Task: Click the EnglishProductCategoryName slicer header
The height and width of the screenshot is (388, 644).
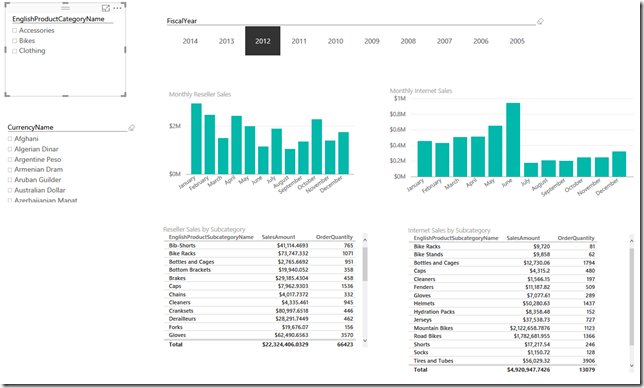Action: click(x=58, y=19)
